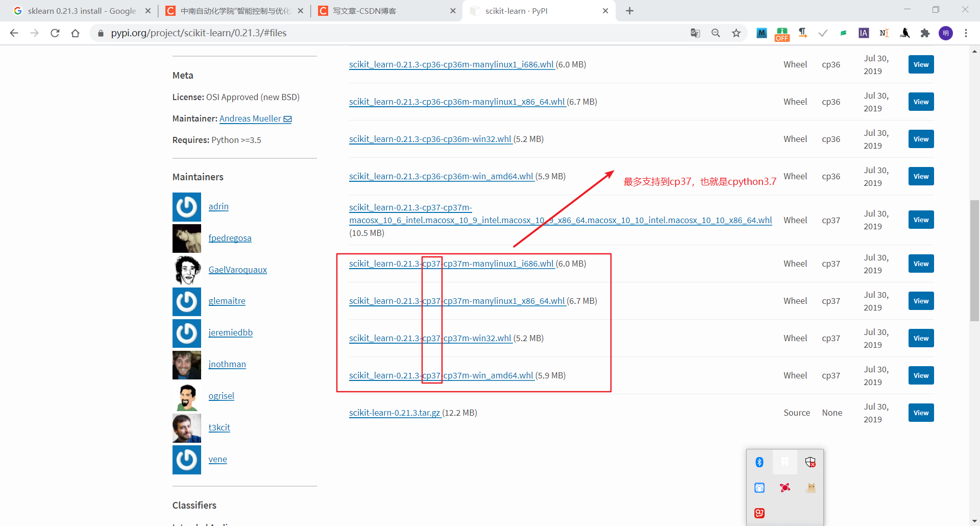Download cp37 manylinux1_i686 wheel file

point(452,264)
